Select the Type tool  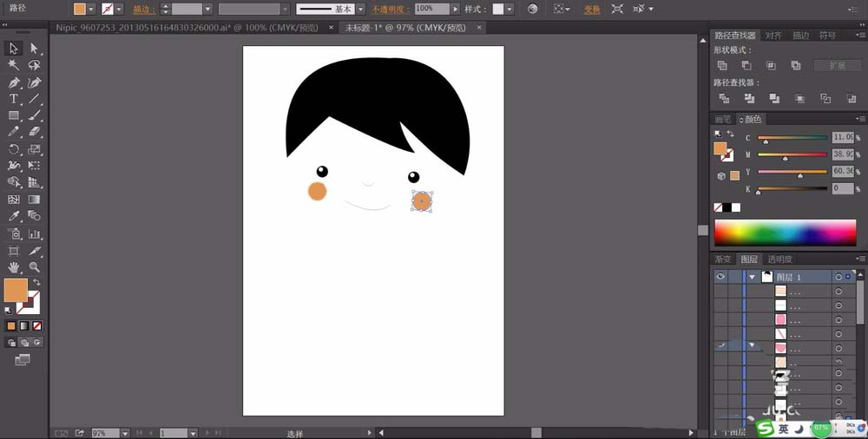(14, 99)
